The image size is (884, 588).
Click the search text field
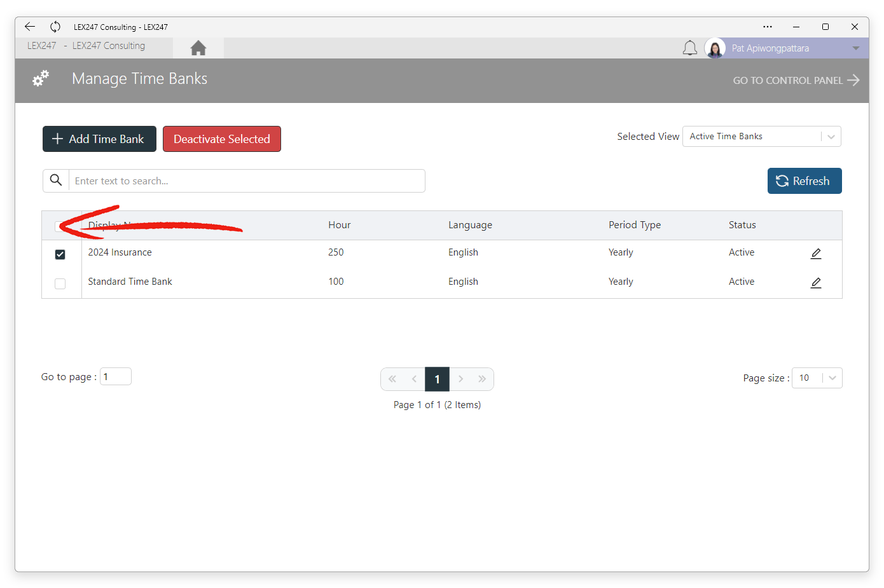click(x=247, y=181)
